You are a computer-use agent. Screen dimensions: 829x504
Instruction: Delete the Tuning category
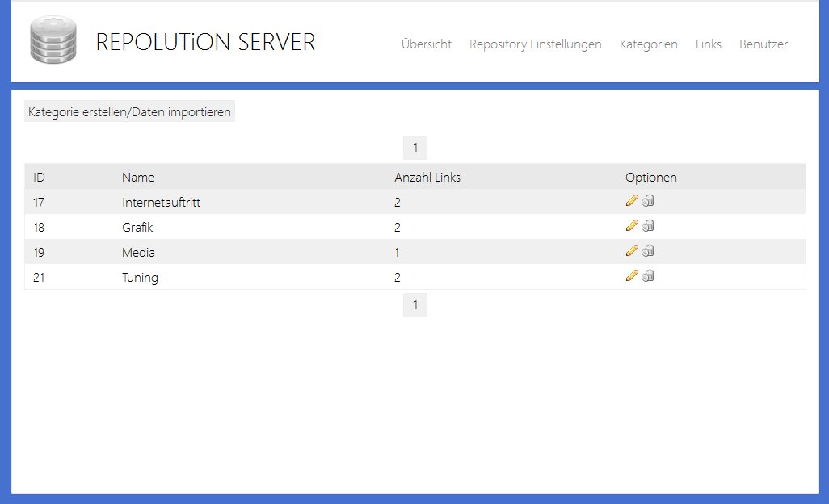click(x=647, y=275)
